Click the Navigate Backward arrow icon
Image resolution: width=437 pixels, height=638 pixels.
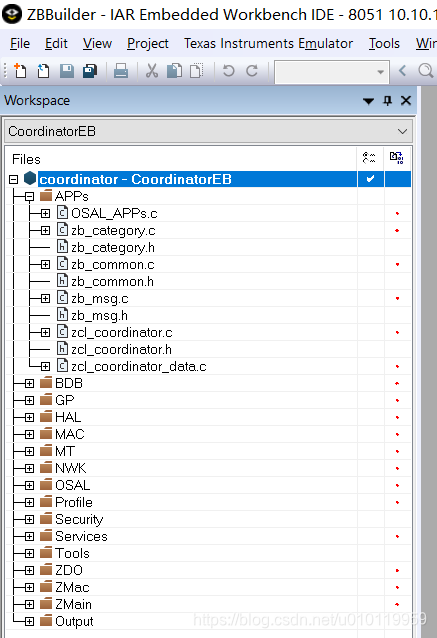pos(402,71)
